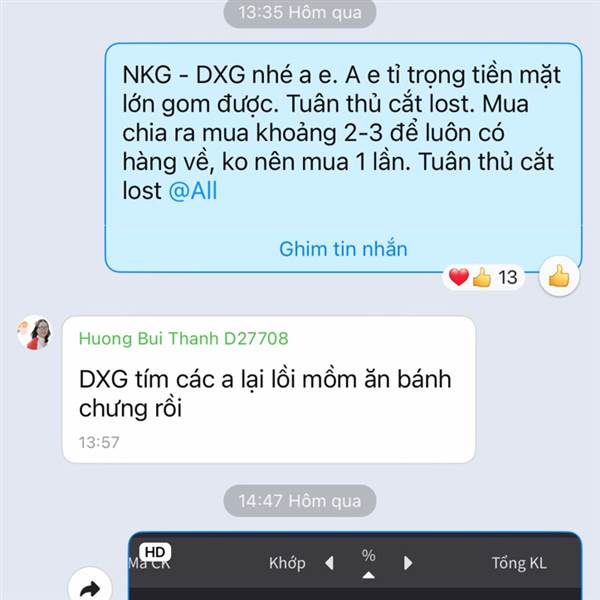Viewport: 600px width, 600px height.
Task: Tap the HD badge on the image
Action: coord(155,552)
